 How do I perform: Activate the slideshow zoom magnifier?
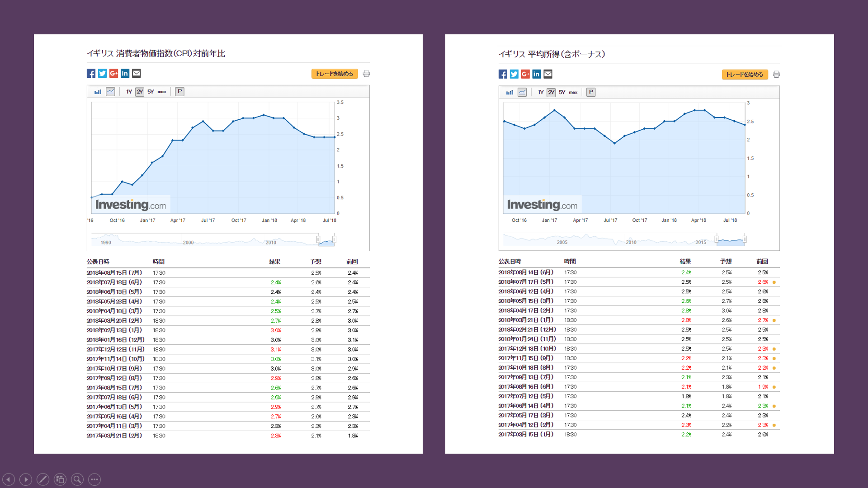point(77,479)
